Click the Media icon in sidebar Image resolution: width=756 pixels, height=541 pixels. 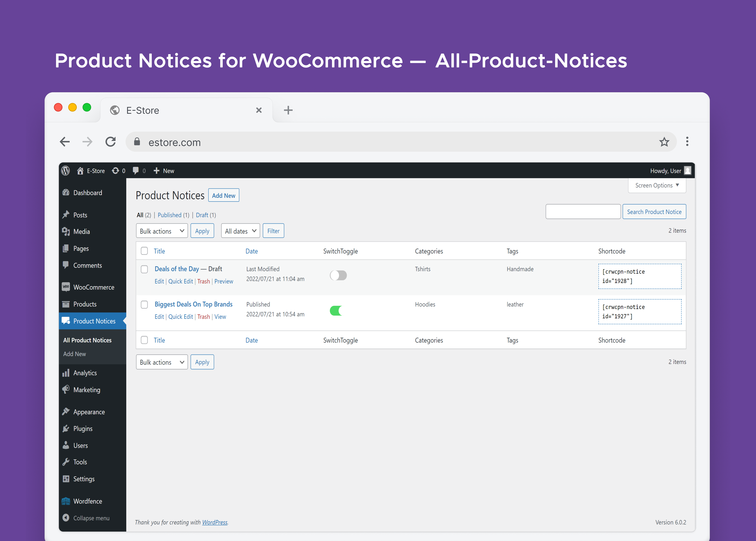[66, 232]
